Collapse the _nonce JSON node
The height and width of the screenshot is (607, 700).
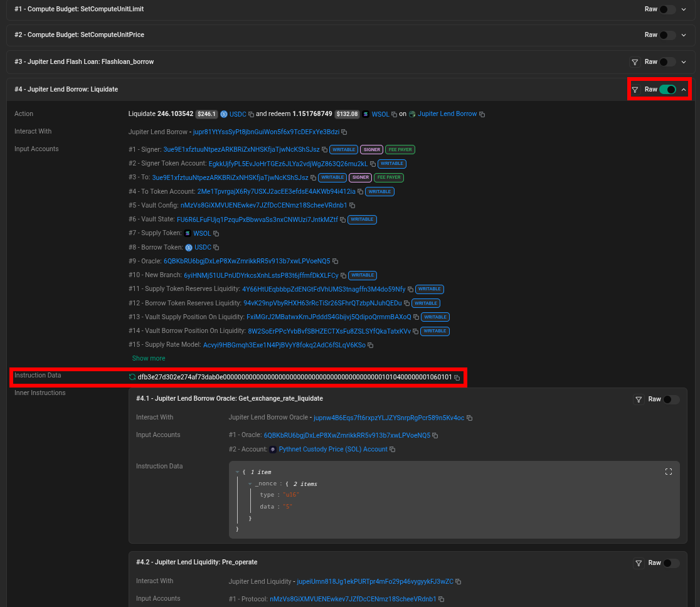pyautogui.click(x=250, y=484)
